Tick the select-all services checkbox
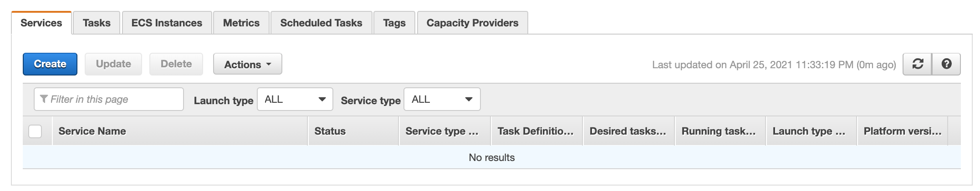 pyautogui.click(x=35, y=131)
